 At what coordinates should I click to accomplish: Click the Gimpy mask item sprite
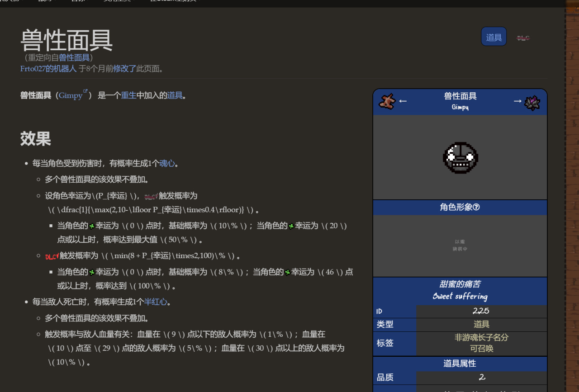point(460,158)
